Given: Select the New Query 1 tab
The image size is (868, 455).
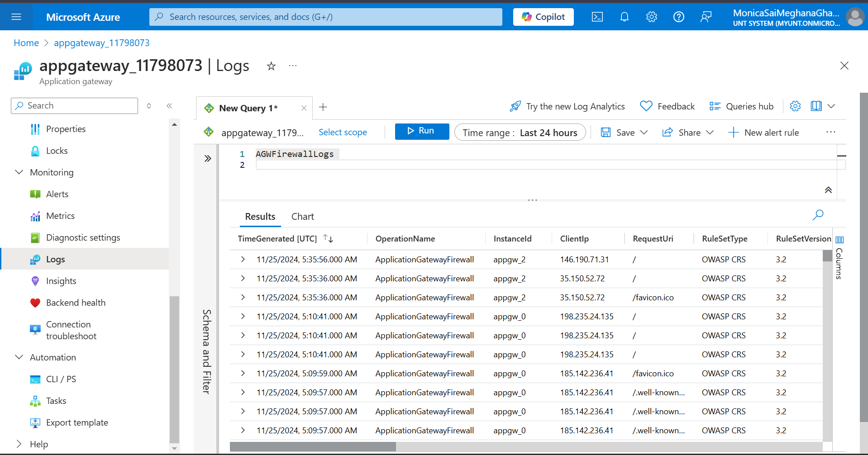Looking at the screenshot, I should click(x=248, y=108).
